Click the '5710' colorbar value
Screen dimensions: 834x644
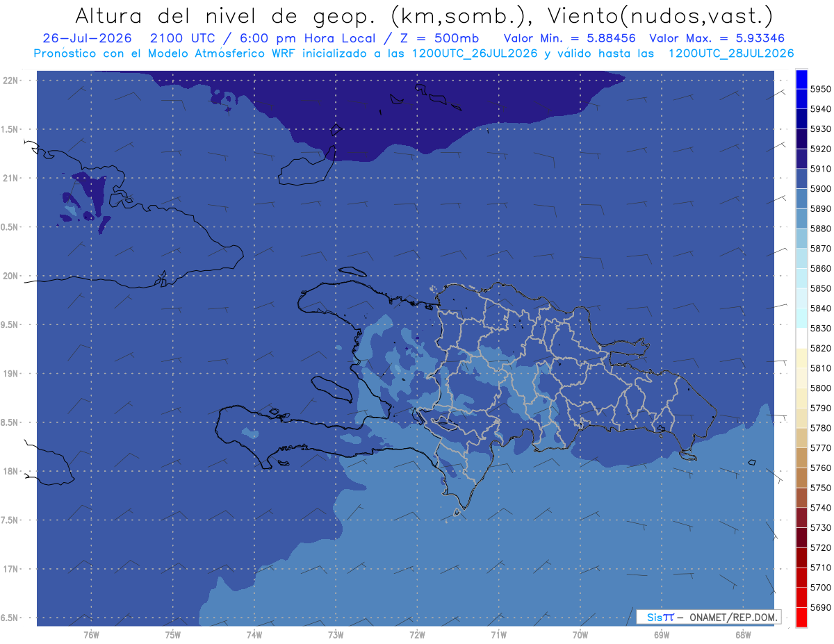[x=820, y=568]
